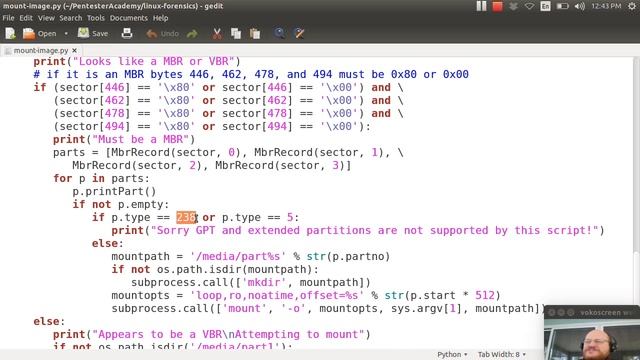Click the '/media/part%s' string in code

(x=238, y=256)
